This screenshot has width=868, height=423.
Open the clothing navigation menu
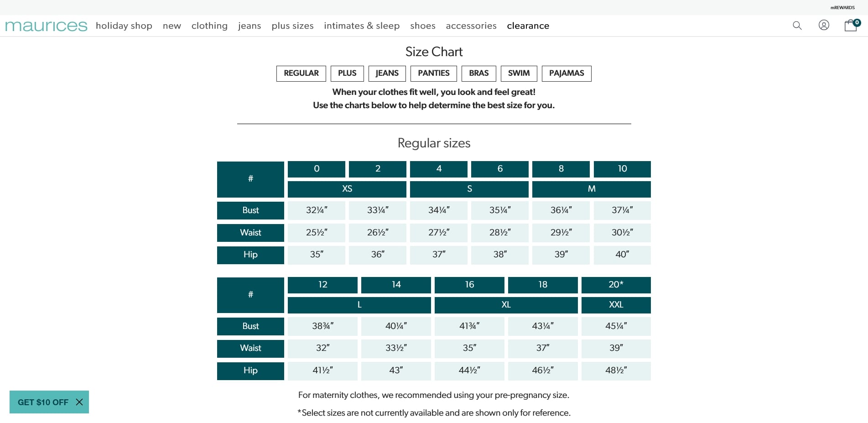pos(209,26)
